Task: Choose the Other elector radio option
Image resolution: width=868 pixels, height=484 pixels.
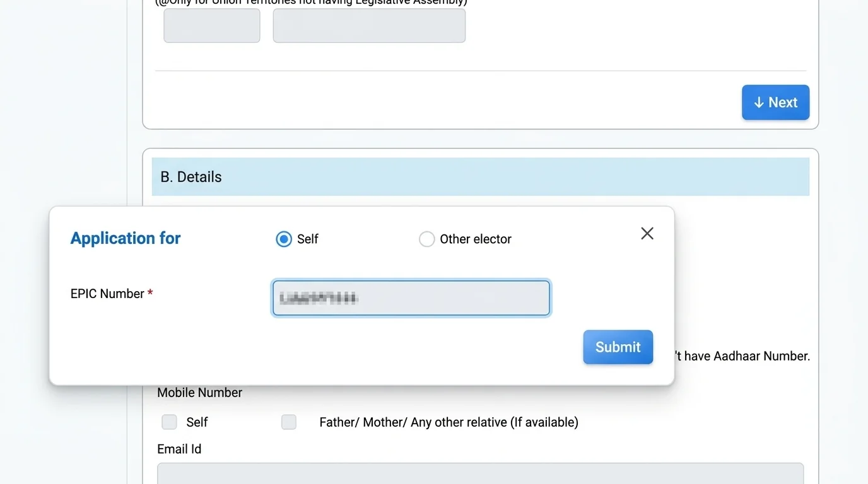Action: pyautogui.click(x=427, y=239)
